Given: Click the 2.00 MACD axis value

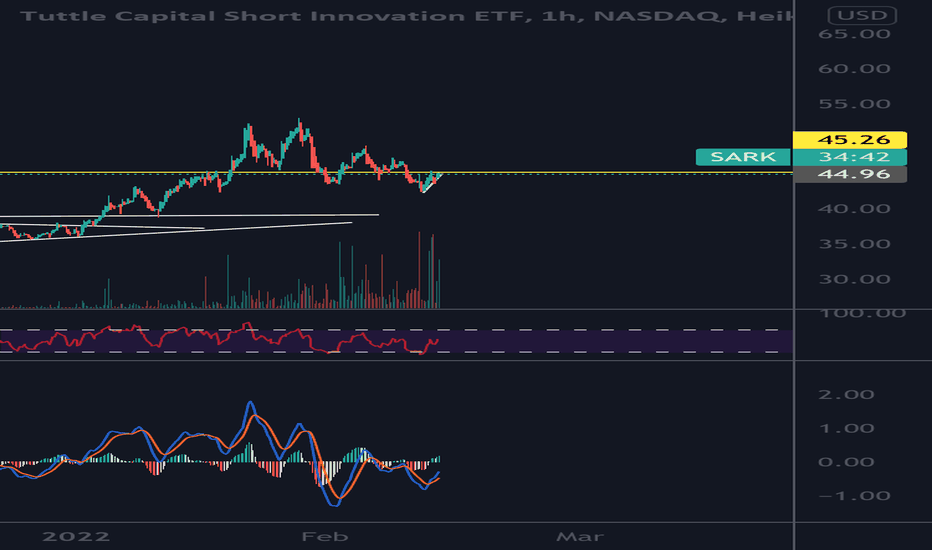Looking at the screenshot, I should click(846, 395).
